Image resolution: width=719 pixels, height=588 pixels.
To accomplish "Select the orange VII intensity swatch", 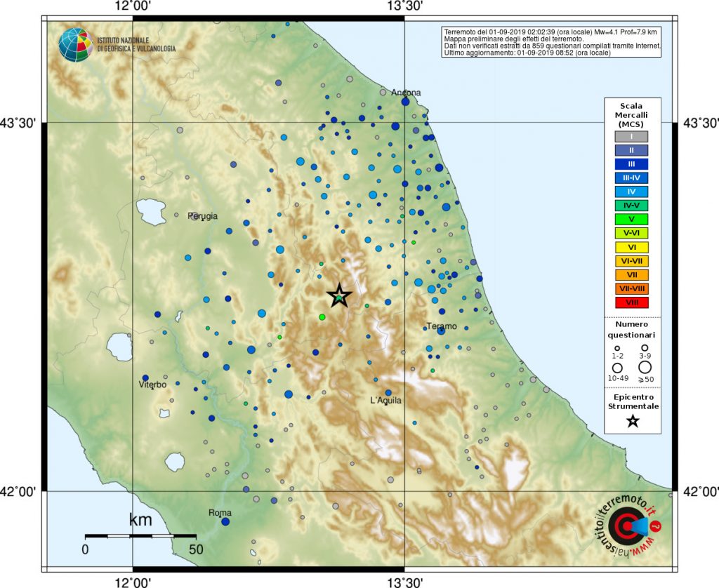I will [x=631, y=274].
